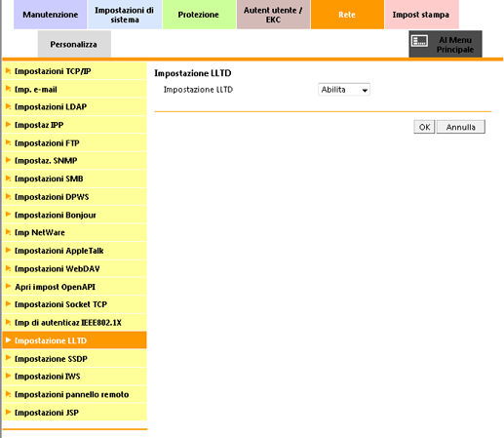Open Impostazioni IWS settings

(x=74, y=377)
